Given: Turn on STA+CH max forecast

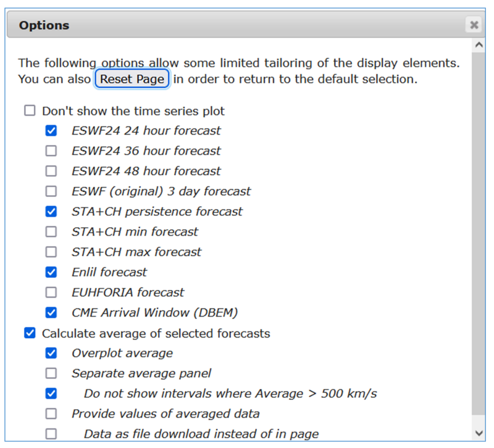Looking at the screenshot, I should [x=51, y=252].
